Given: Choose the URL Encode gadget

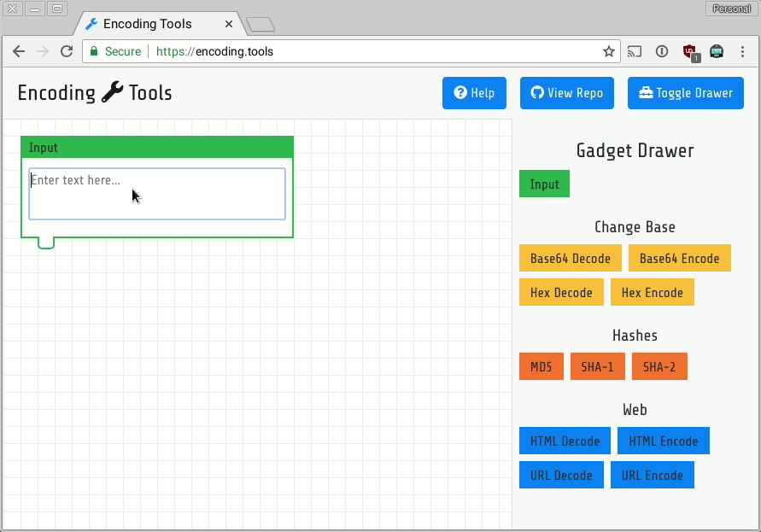Looking at the screenshot, I should tap(653, 475).
